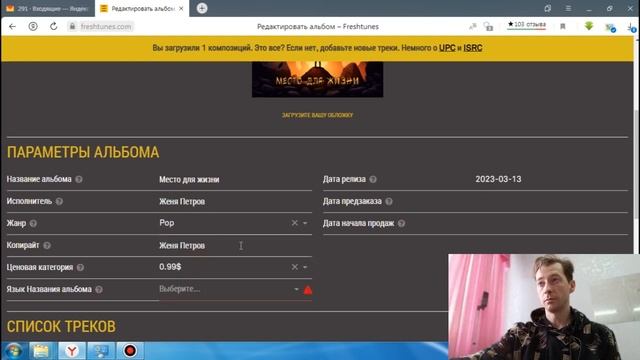Edit Копирайт field Женя Петров

point(235,246)
